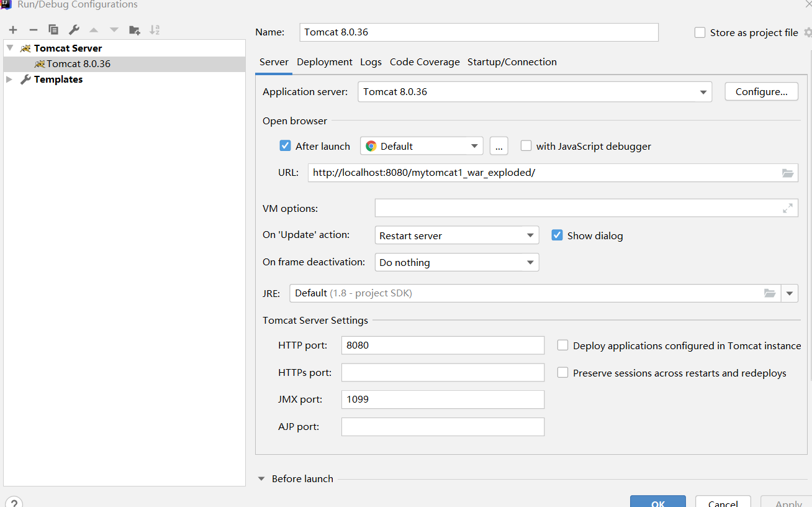Open the help question mark button

click(14, 503)
